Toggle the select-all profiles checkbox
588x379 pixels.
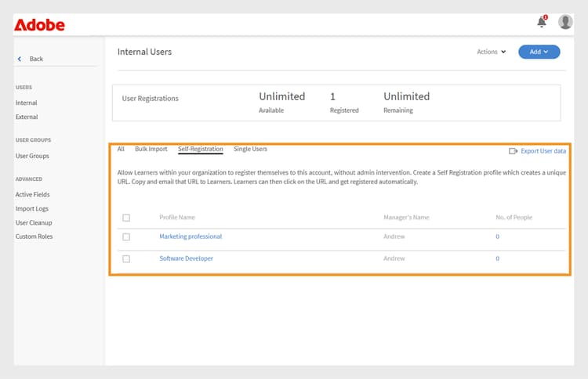(x=126, y=218)
